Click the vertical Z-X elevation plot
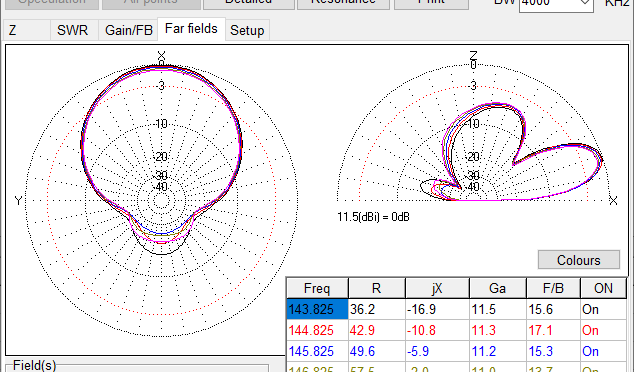 (473, 132)
